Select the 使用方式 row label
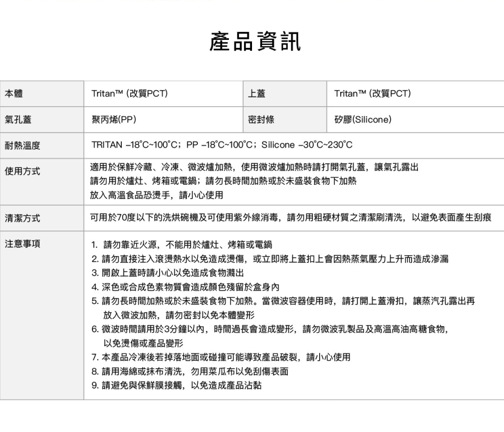This screenshot has width=504, height=432. coord(23,172)
